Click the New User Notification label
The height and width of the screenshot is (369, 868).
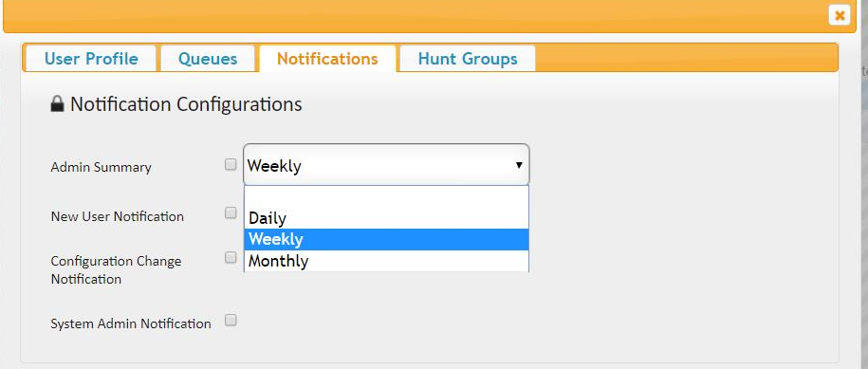click(118, 216)
